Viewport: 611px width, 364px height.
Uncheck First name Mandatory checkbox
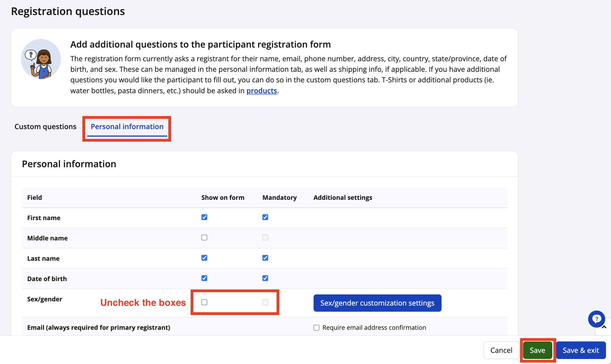pyautogui.click(x=265, y=217)
